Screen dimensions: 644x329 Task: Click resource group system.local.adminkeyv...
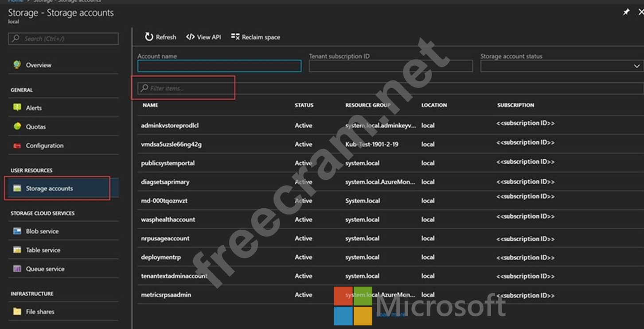point(381,125)
